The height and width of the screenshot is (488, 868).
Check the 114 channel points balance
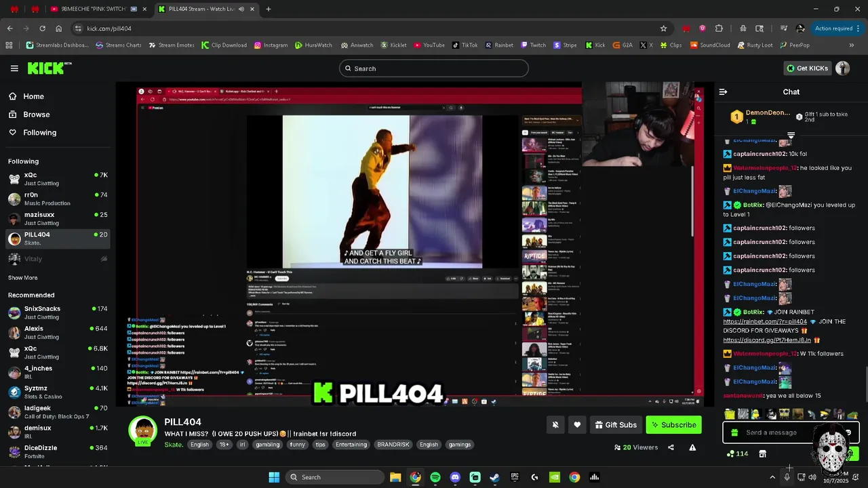(x=737, y=453)
